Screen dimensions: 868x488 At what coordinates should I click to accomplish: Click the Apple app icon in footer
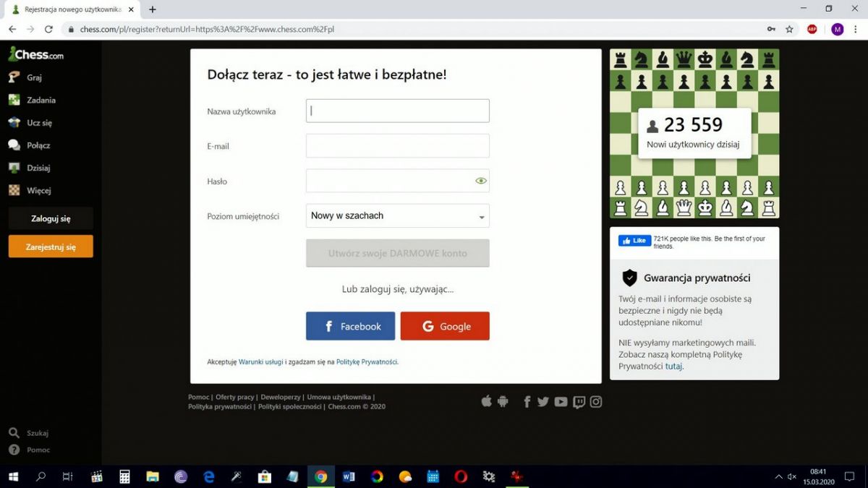pos(487,401)
